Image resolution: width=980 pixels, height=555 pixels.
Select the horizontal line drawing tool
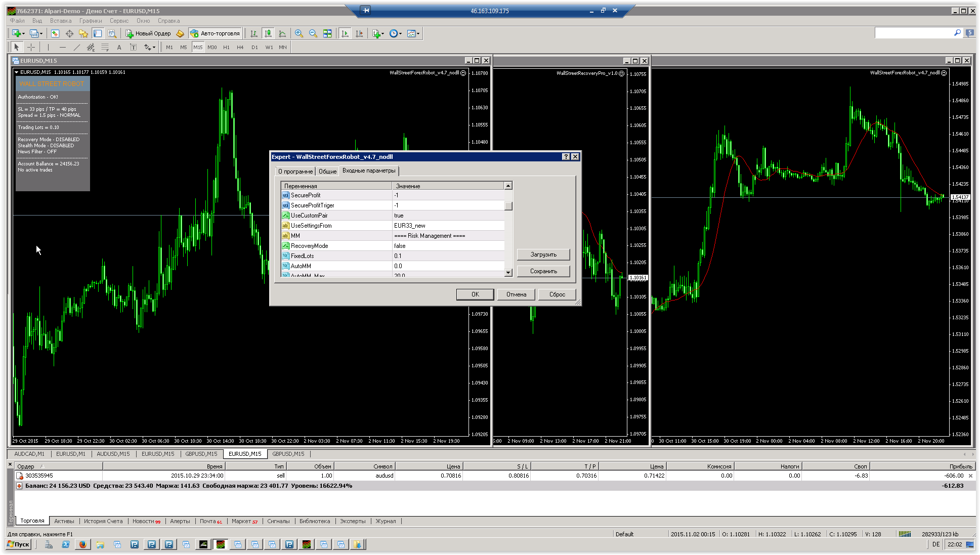62,47
